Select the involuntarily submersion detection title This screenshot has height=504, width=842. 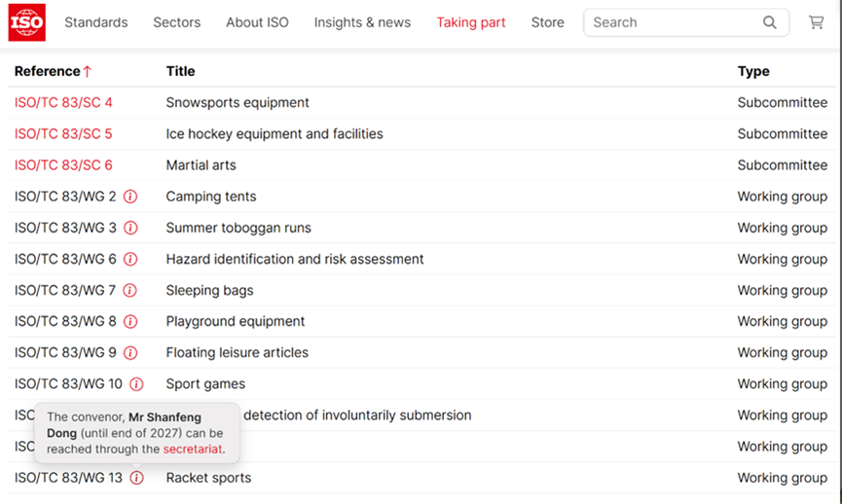pyautogui.click(x=357, y=415)
